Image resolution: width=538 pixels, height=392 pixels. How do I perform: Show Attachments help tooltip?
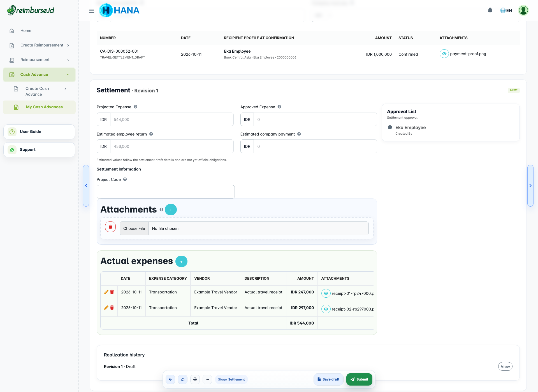[x=161, y=209]
